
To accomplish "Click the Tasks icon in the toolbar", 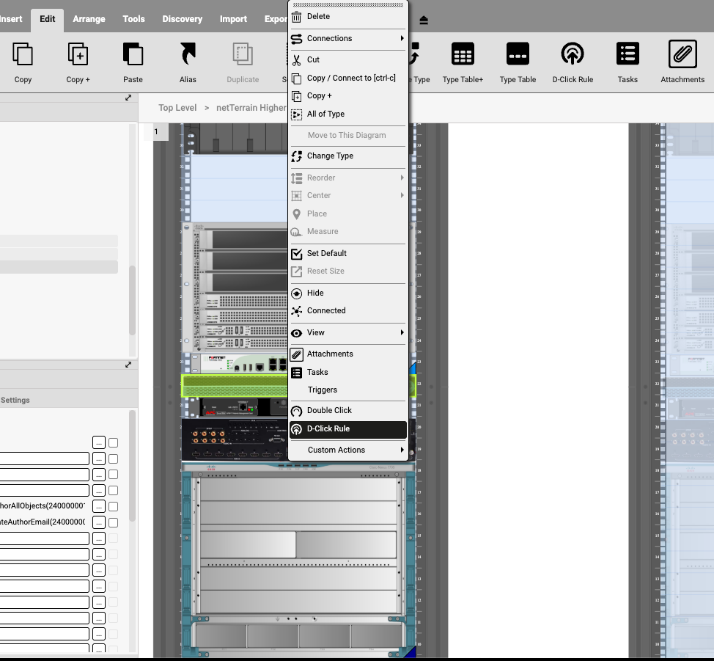I will [x=627, y=55].
